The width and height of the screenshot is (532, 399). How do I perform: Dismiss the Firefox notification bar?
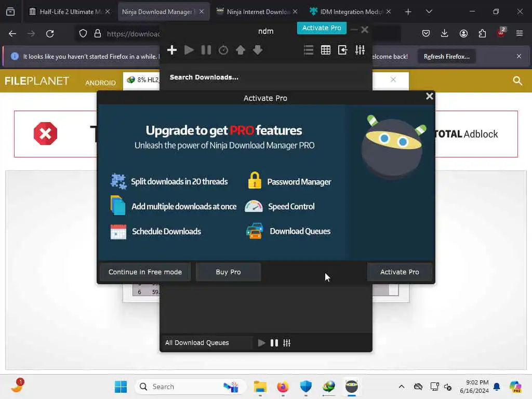click(x=519, y=56)
